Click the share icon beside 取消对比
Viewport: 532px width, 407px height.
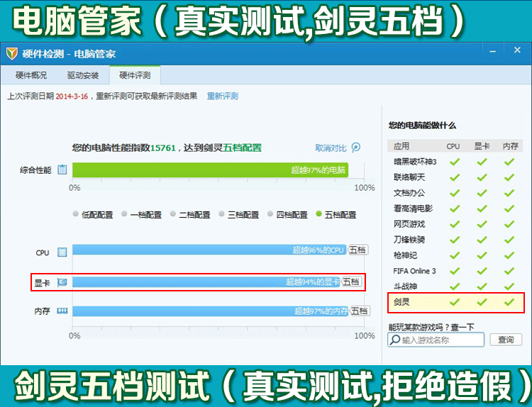pos(356,147)
